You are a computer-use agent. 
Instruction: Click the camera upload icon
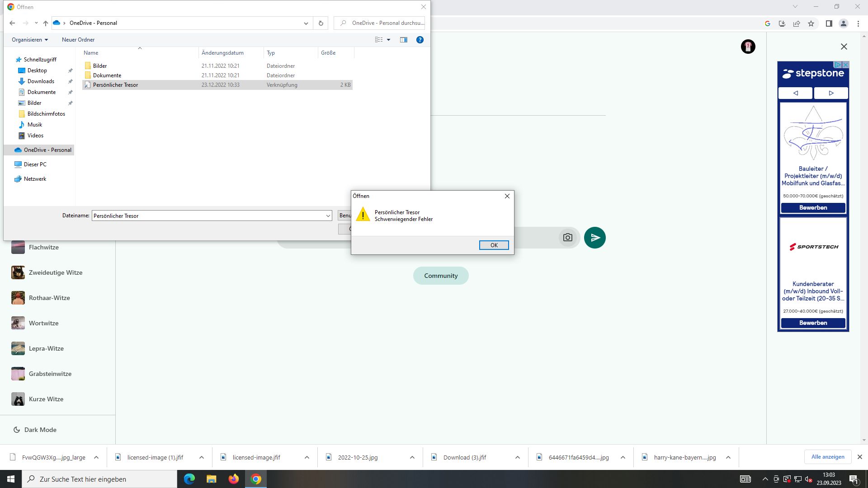click(x=567, y=238)
